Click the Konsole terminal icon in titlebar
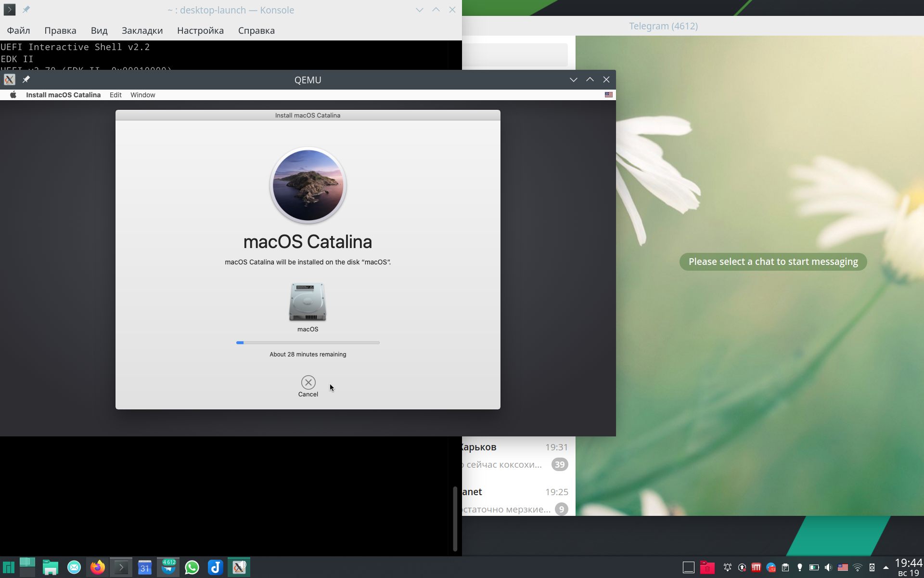Image resolution: width=924 pixels, height=578 pixels. pyautogui.click(x=9, y=10)
